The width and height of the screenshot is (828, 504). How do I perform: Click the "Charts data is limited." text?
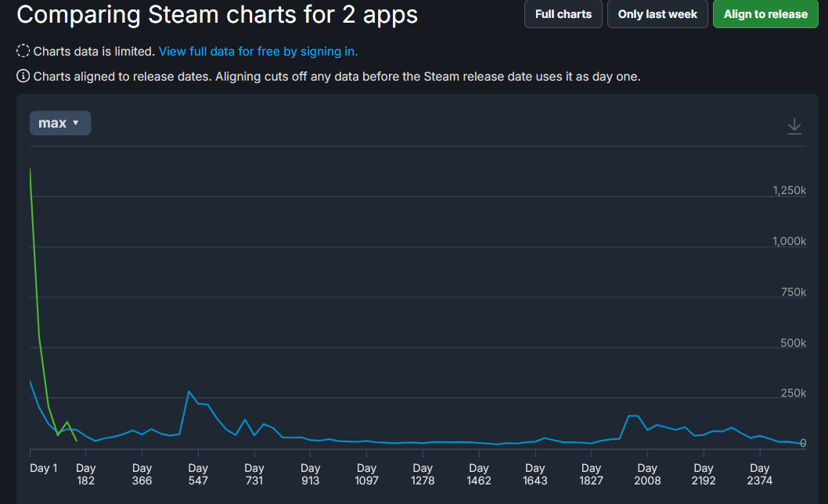tap(94, 51)
